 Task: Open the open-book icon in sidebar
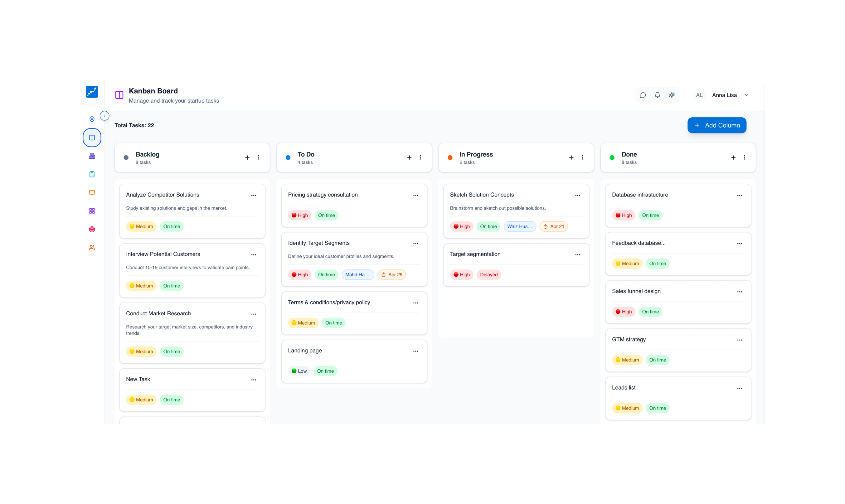[x=92, y=192]
